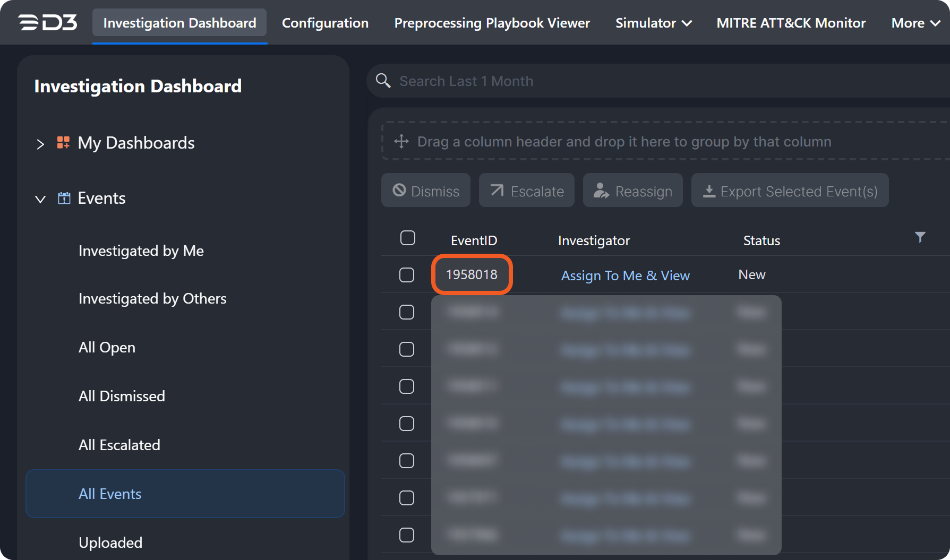Open the Simulator dropdown menu
This screenshot has width=950, height=560.
(653, 23)
